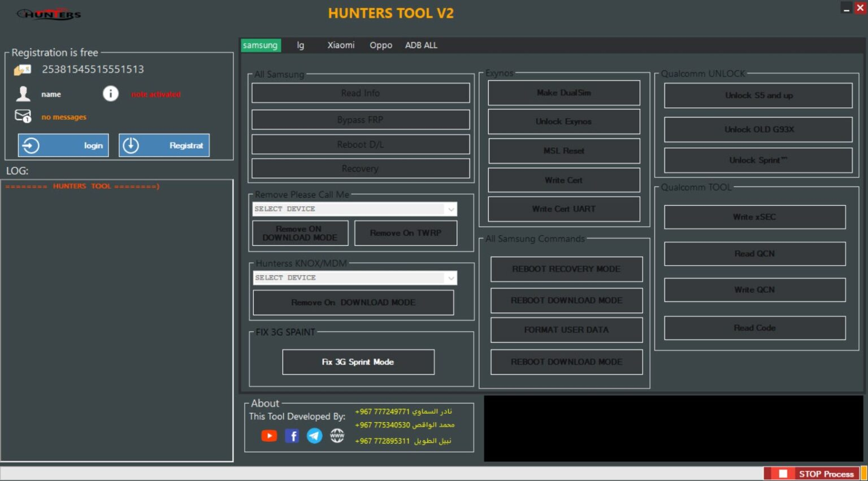The image size is (868, 481).
Task: Click the user profile silhouette icon
Action: coord(23,94)
